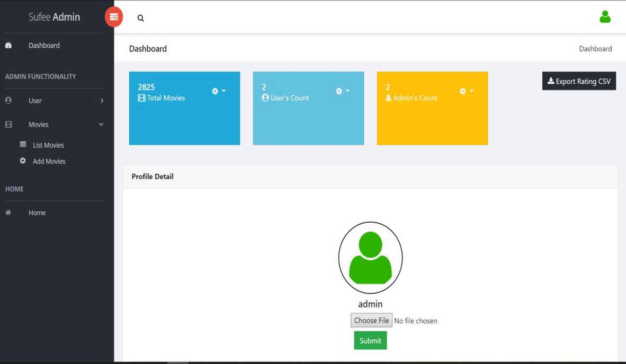Open gear dropdown on Admin's Count card
626x364 pixels.
coord(466,91)
